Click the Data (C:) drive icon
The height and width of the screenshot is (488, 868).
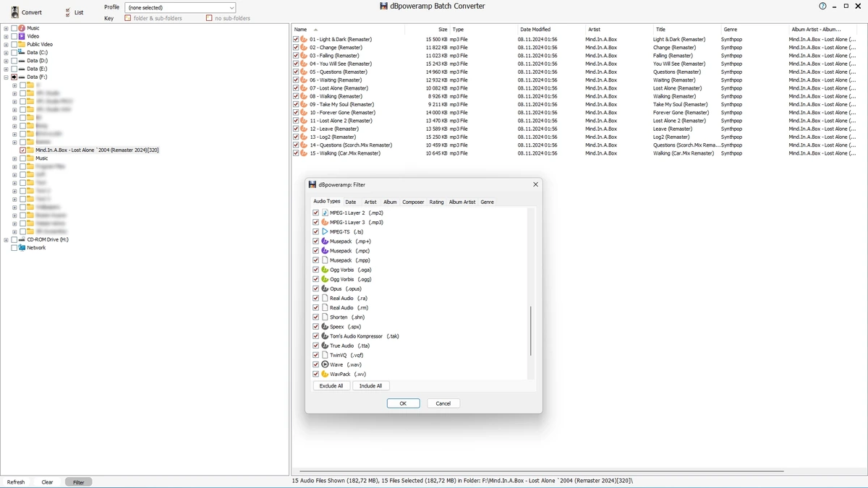pos(22,53)
